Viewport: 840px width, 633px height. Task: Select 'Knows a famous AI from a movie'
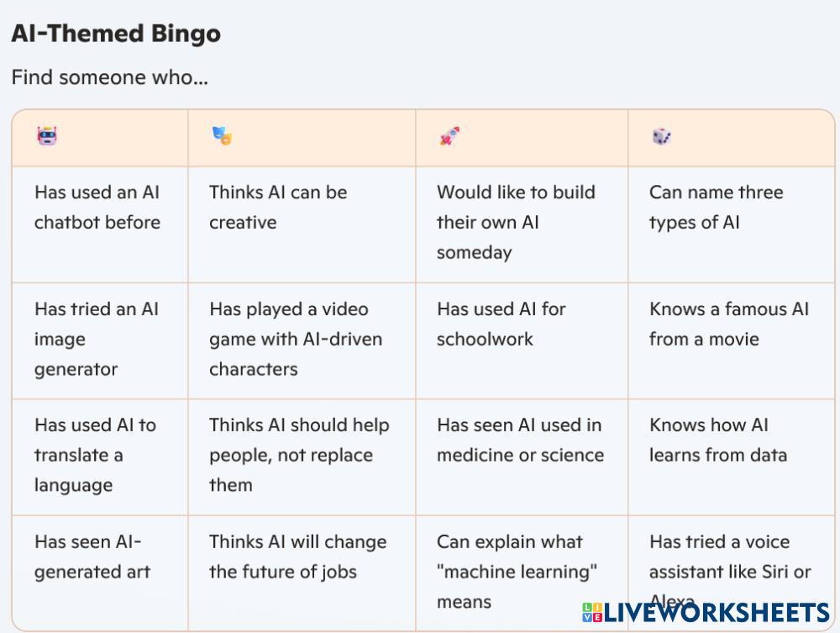coord(729,324)
